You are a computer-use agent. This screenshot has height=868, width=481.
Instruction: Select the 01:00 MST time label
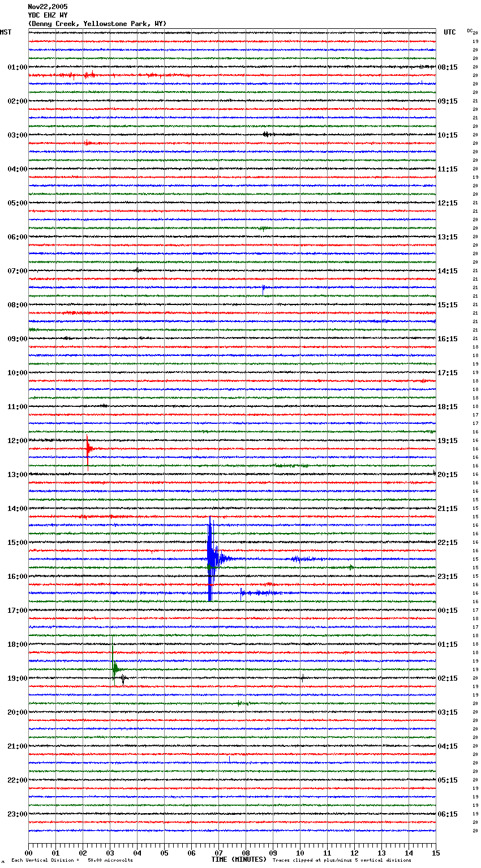point(17,67)
